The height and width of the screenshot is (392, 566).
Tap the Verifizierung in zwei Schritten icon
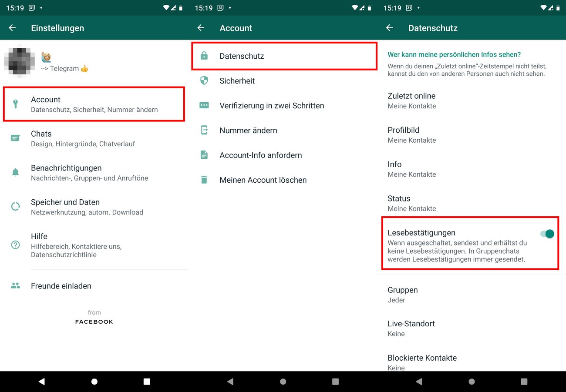tap(204, 105)
